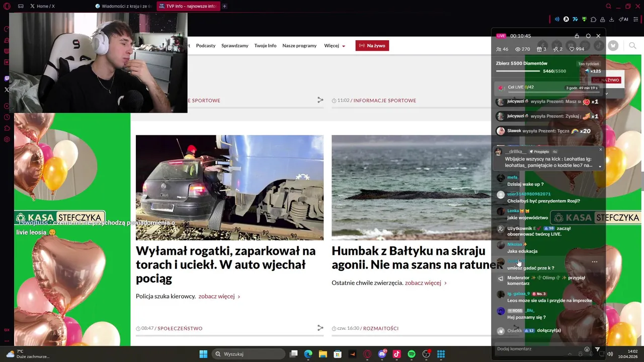This screenshot has width=644, height=362.
Task: Open the green download extension icon
Action: pyautogui.click(x=584, y=19)
